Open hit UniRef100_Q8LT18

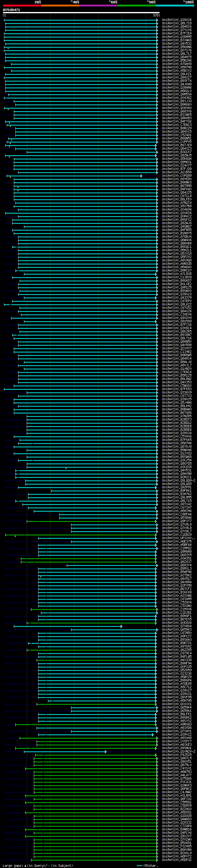(177, 23)
